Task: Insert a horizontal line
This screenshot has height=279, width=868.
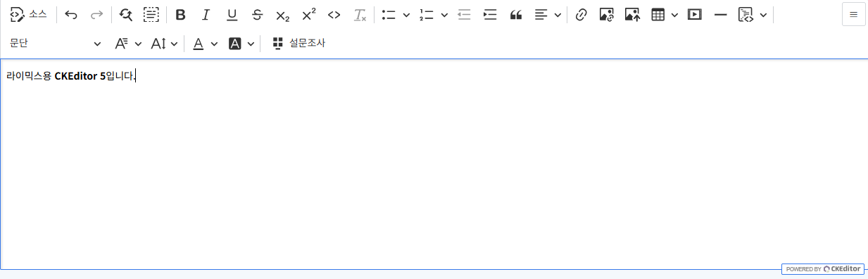Action: [720, 14]
